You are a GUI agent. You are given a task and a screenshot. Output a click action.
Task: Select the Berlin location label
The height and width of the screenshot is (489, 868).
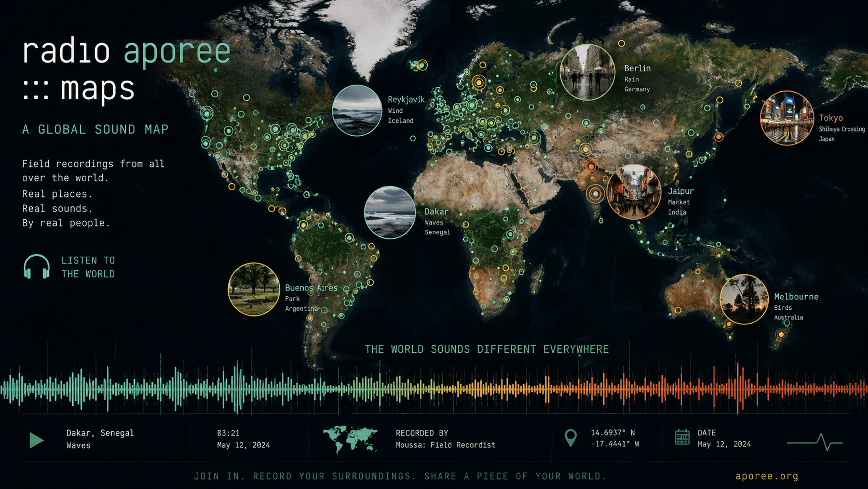(x=637, y=68)
